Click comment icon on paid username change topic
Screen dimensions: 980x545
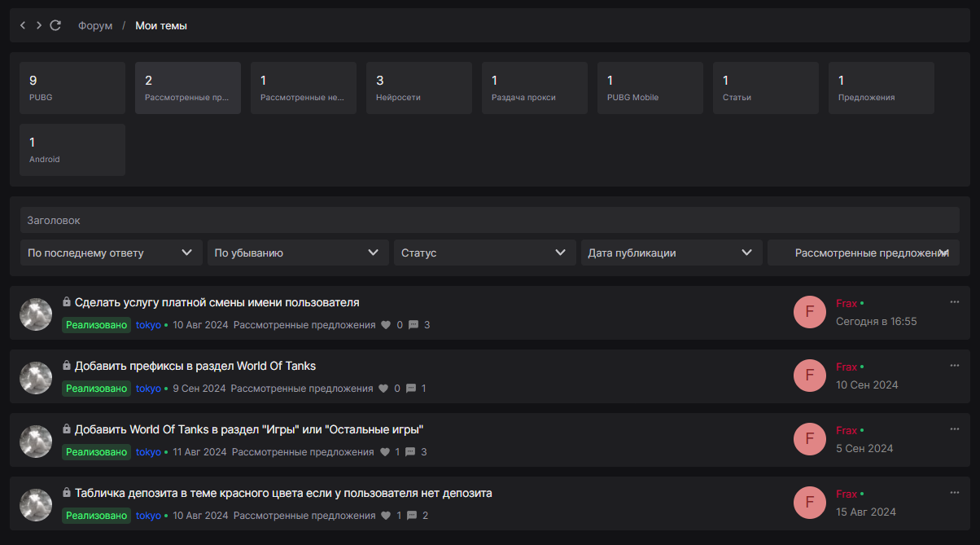413,325
